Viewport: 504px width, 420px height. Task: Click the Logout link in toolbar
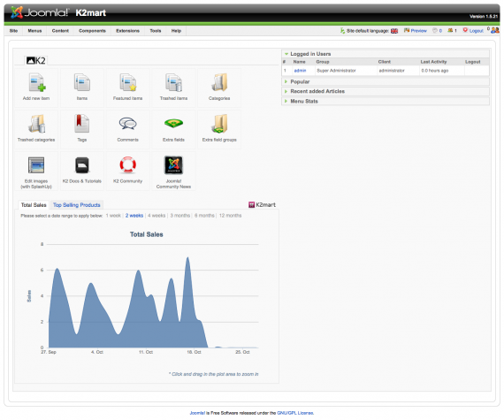[476, 31]
